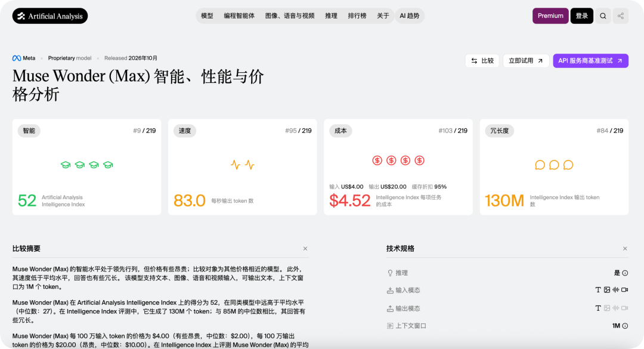Open the 图像、语音与视频 menu
Screen dimensions: 644x349
[290, 16]
